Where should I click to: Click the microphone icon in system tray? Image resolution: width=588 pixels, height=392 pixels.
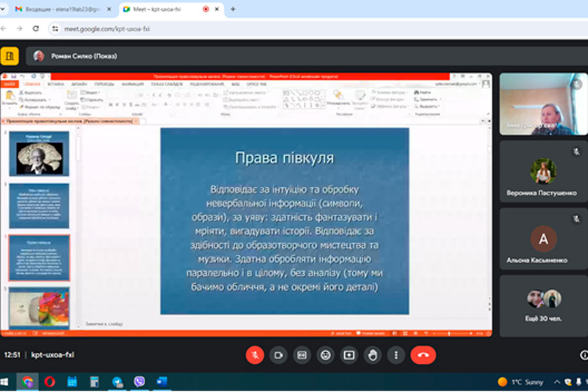[579, 382]
